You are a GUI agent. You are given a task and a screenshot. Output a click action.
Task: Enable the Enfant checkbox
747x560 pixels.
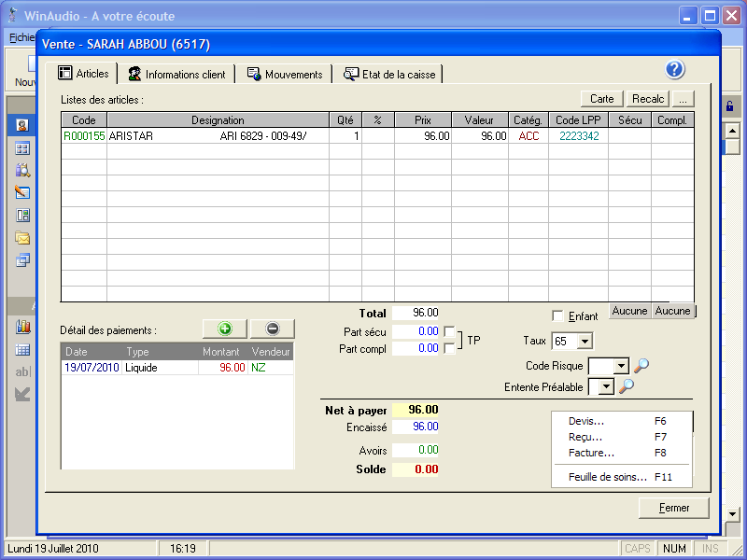(x=558, y=316)
